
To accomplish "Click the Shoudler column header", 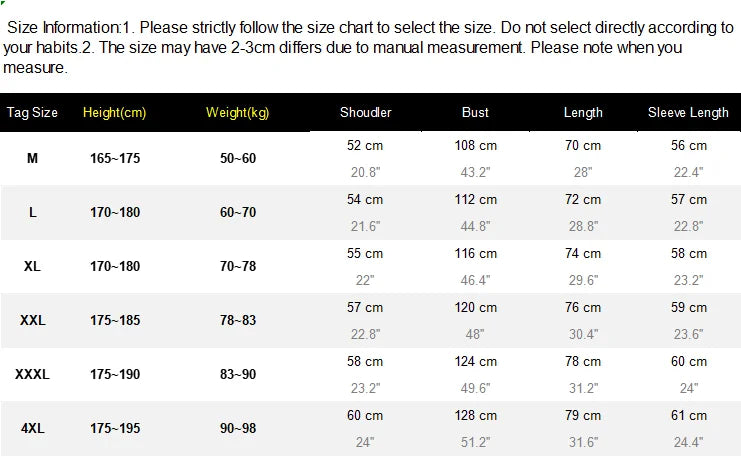I will [365, 113].
